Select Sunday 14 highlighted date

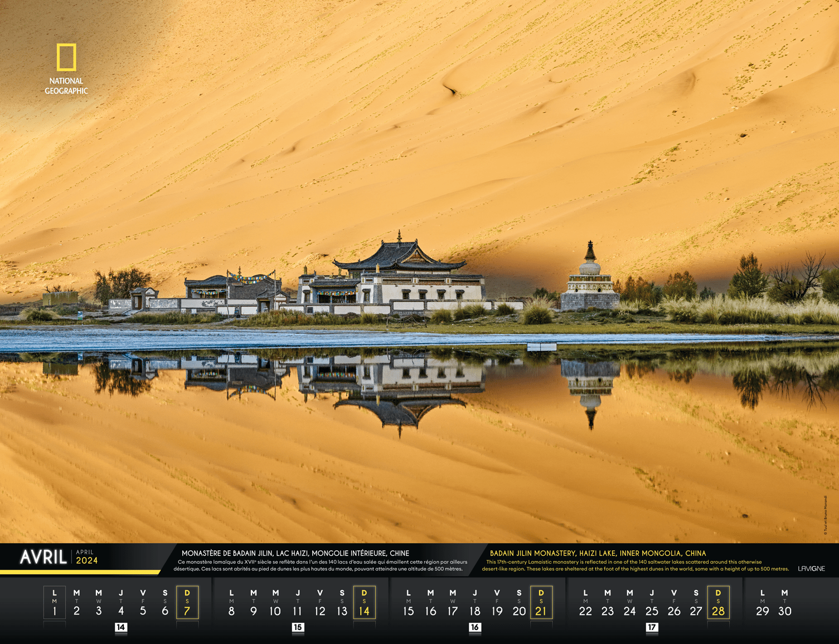coord(364,603)
